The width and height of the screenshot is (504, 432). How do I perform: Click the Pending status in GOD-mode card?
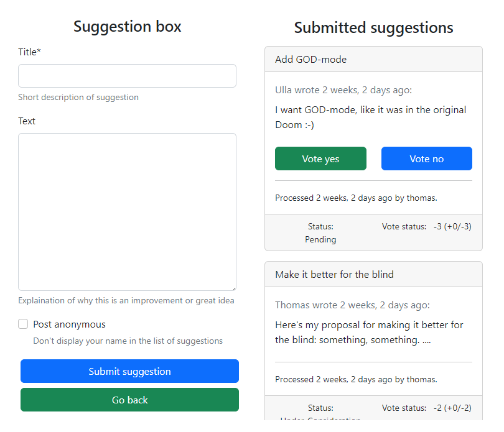(x=320, y=239)
